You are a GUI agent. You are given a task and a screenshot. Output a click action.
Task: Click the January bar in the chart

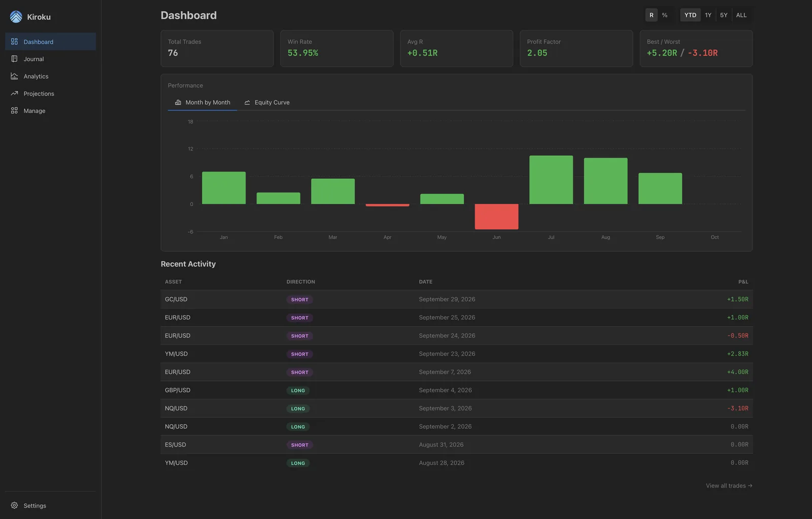pyautogui.click(x=224, y=188)
